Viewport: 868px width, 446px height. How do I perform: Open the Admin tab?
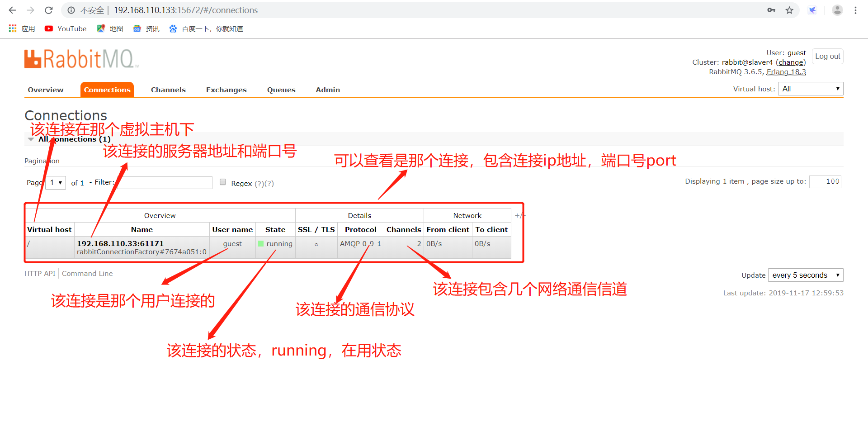pos(328,90)
